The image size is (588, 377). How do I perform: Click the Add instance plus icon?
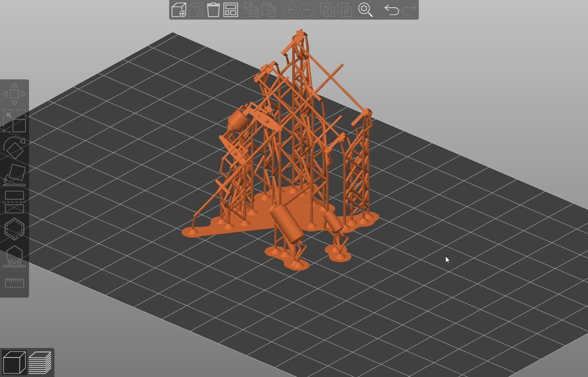tap(289, 10)
